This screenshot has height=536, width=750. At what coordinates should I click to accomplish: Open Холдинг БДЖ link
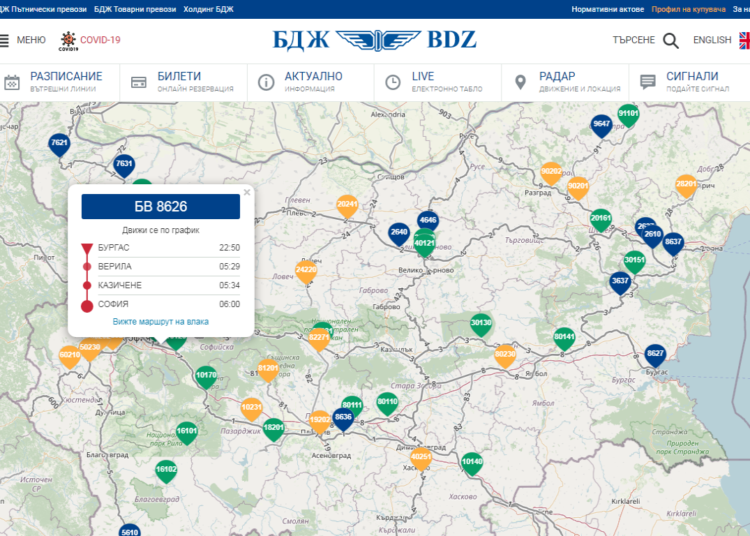point(208,9)
